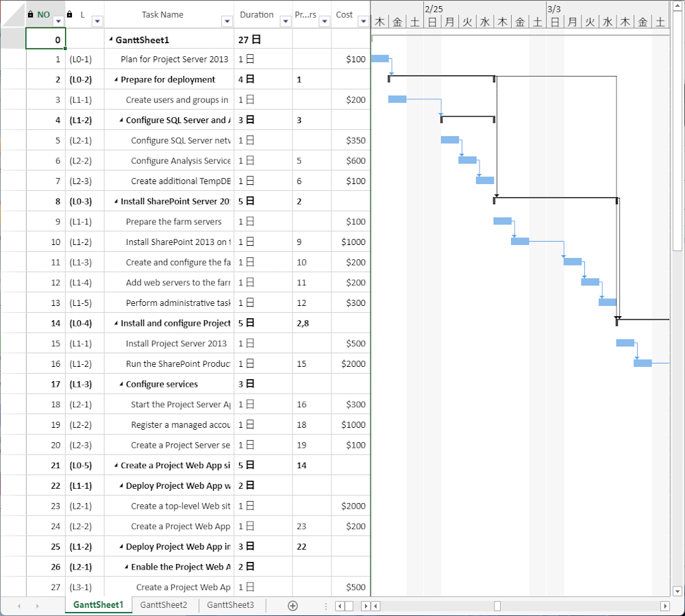Viewport: 685px width, 616px height.
Task: Switch to the GanttSheet2 tab
Action: (164, 605)
